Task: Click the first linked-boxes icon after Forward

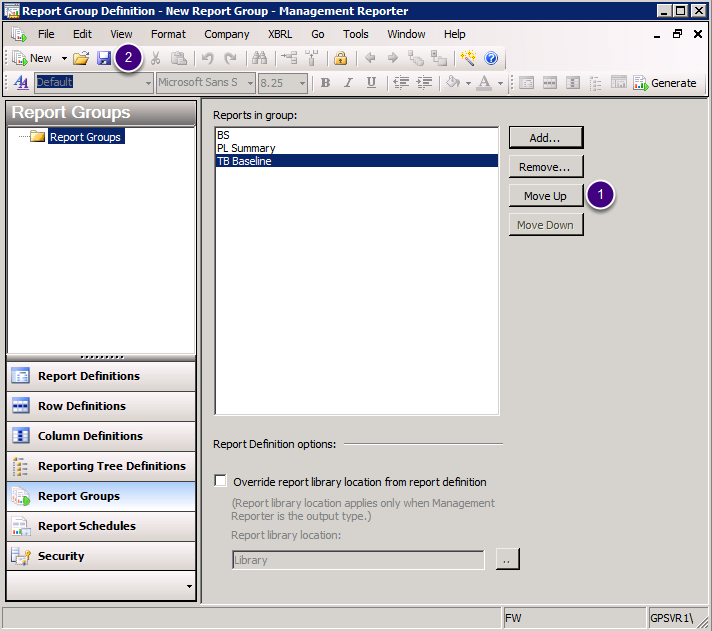Action: pos(415,58)
